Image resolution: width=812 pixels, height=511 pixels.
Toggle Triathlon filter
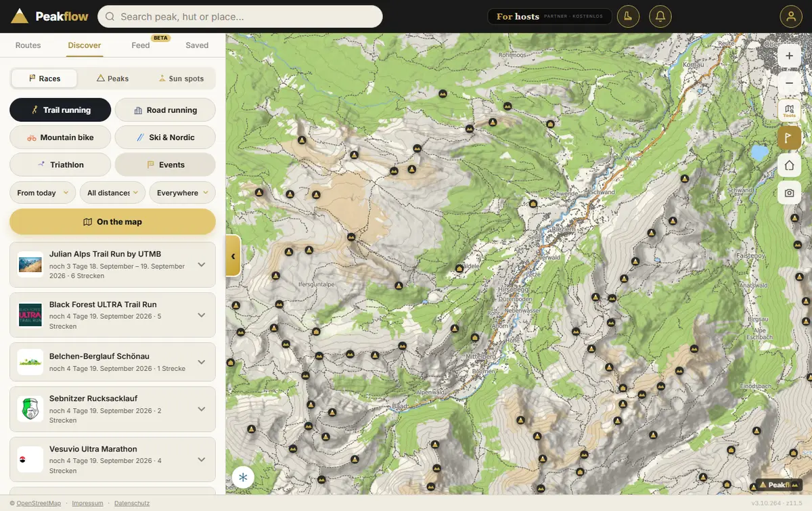60,164
